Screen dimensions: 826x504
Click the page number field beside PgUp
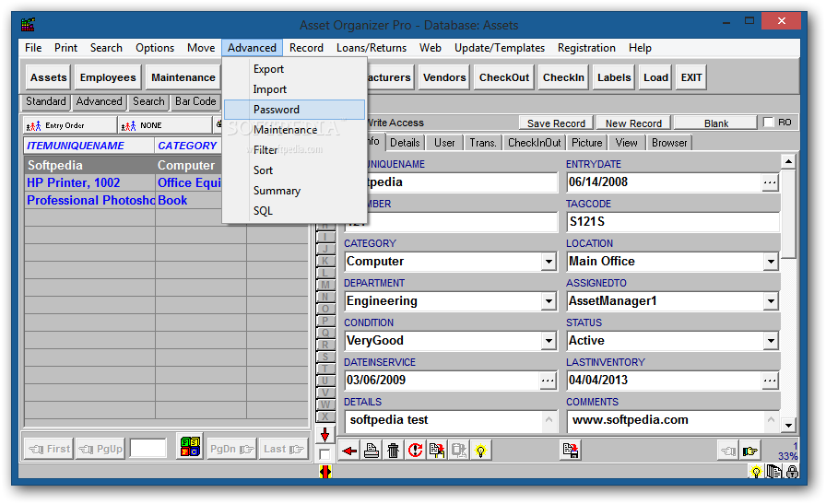148,450
